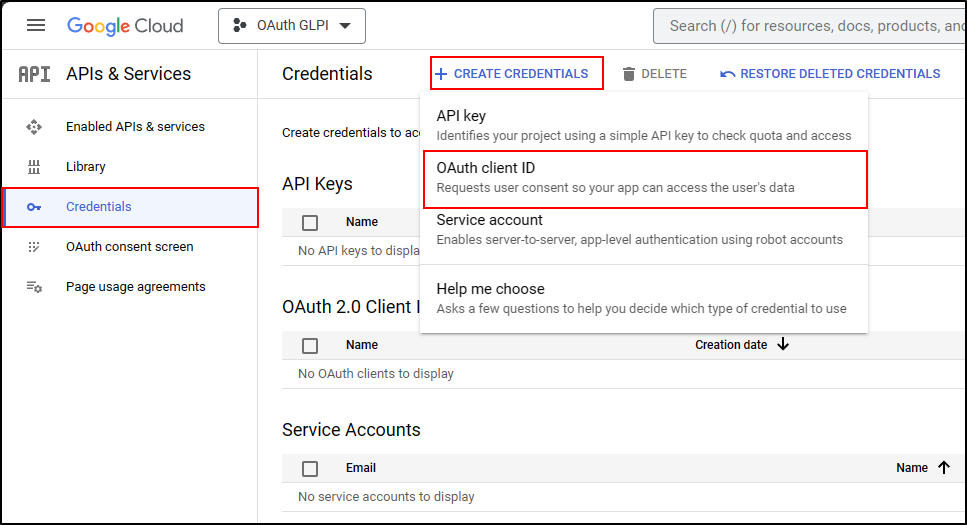
Task: Click Restore Deleted Credentials
Action: click(830, 74)
